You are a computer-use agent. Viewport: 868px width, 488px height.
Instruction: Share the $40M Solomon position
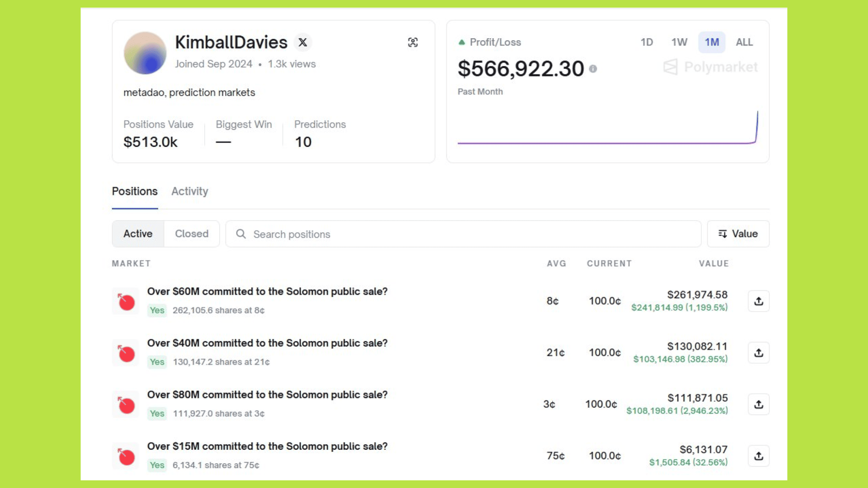pyautogui.click(x=758, y=353)
